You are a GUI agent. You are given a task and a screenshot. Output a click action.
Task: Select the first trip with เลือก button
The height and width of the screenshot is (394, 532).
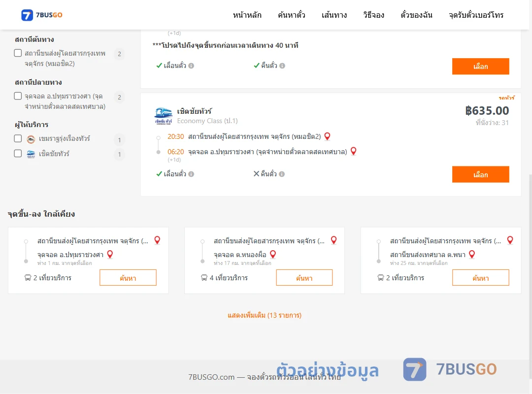click(x=480, y=66)
